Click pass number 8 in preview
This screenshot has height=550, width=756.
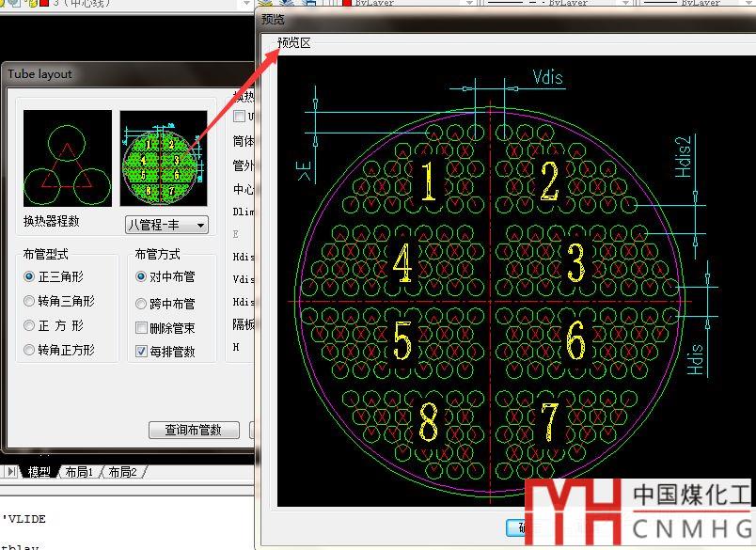(428, 422)
